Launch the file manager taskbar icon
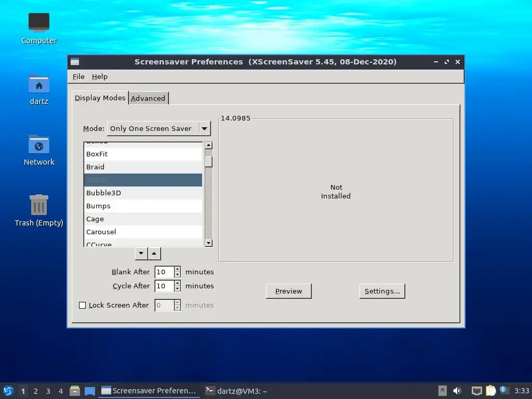532x399 pixels. [75, 391]
